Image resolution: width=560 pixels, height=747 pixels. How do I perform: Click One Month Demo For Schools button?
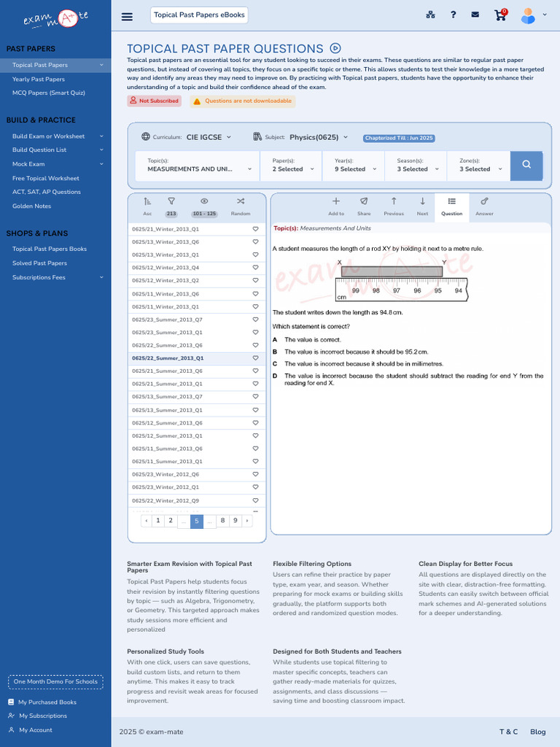(55, 682)
